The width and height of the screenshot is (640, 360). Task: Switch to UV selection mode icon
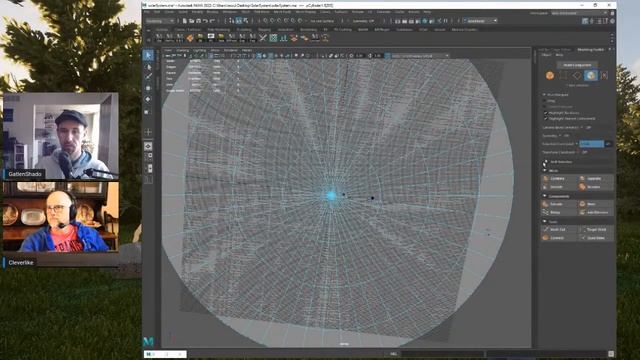604,76
